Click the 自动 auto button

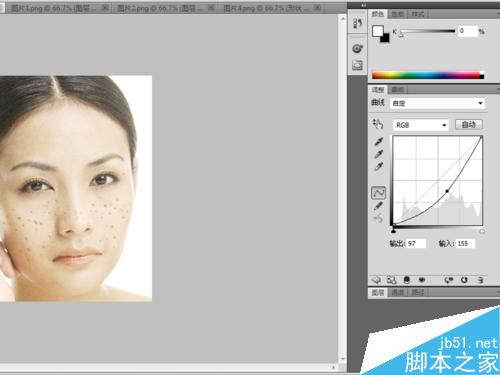[x=469, y=125]
